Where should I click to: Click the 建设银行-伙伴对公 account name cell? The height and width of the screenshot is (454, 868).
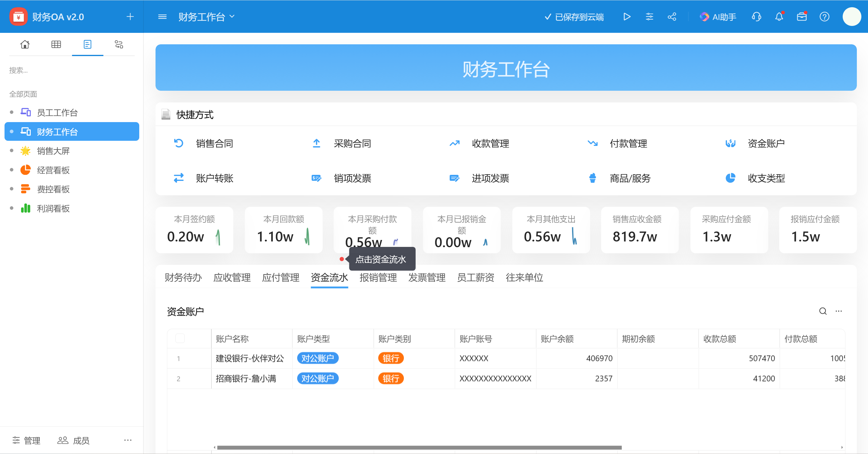pyautogui.click(x=252, y=358)
